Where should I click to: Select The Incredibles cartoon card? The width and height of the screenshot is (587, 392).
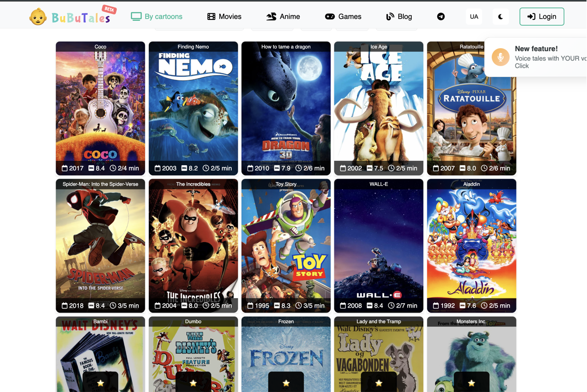(x=193, y=246)
